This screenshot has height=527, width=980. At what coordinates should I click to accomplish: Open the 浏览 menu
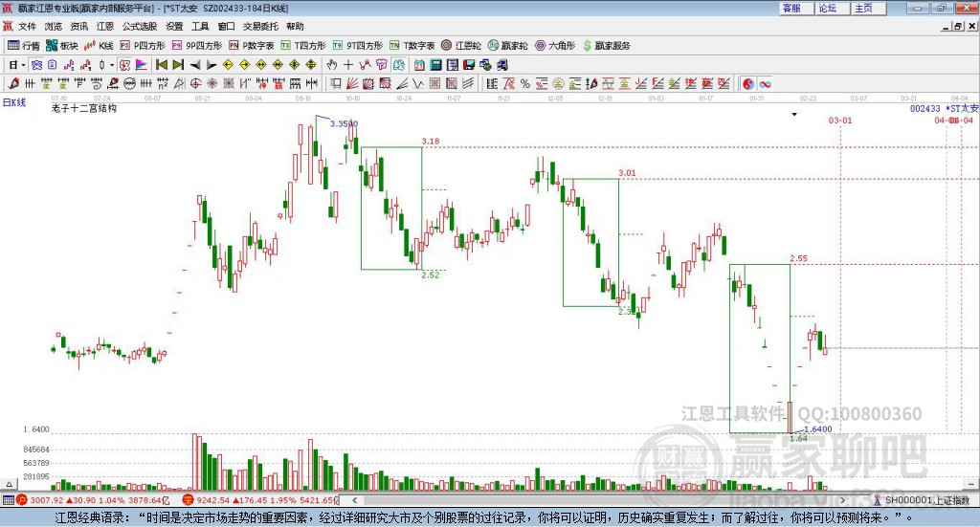54,26
